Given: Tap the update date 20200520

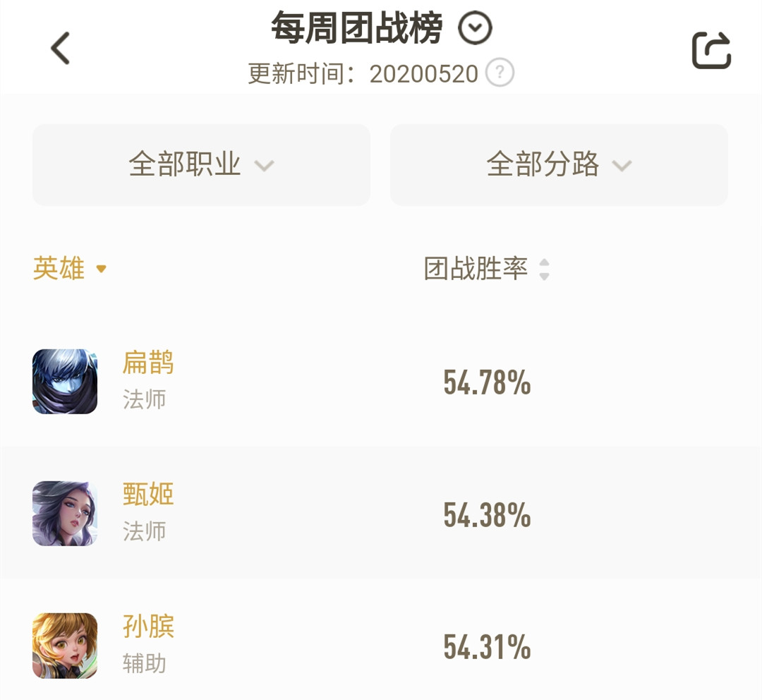Looking at the screenshot, I should pos(423,71).
